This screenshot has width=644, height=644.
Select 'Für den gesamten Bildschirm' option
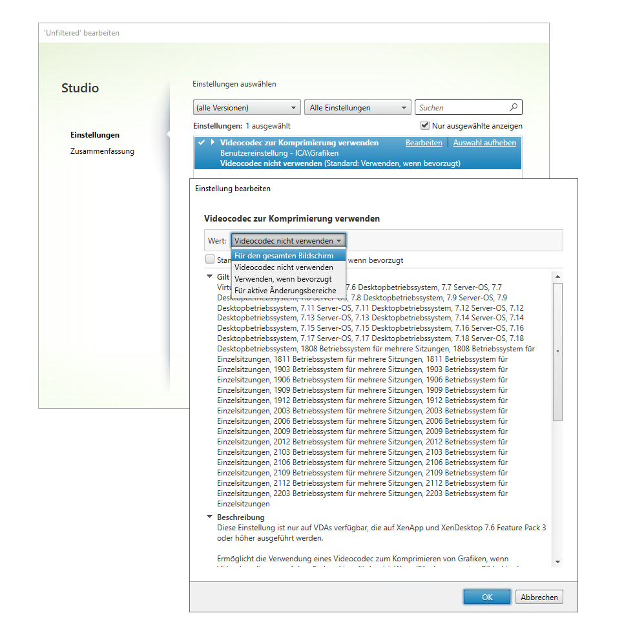pyautogui.click(x=284, y=256)
